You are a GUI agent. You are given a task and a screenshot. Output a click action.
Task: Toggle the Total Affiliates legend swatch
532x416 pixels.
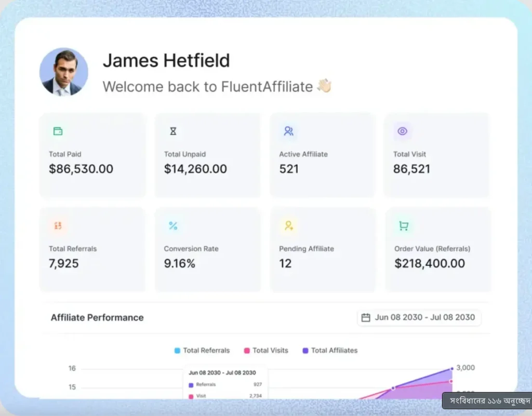[305, 351]
